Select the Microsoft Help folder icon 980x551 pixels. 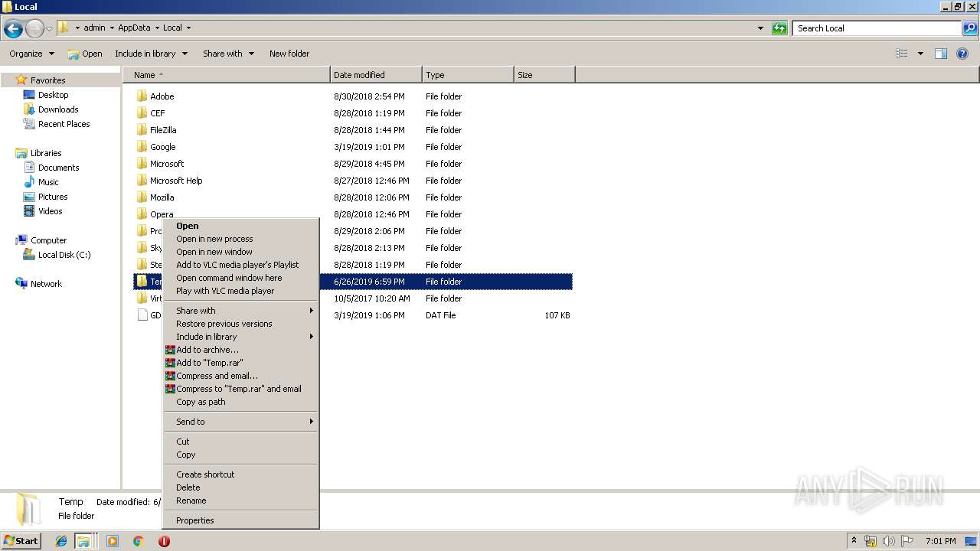(142, 181)
